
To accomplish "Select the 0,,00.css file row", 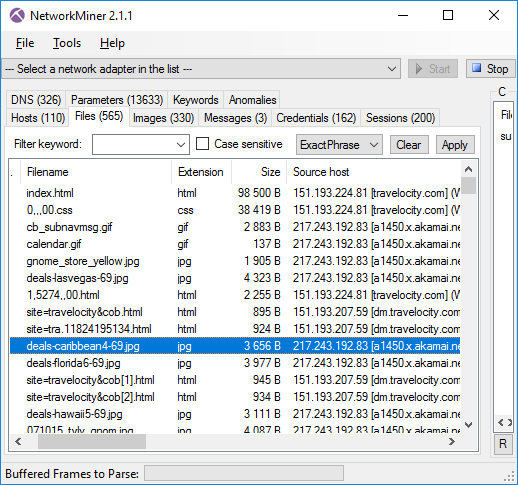I will click(x=235, y=210).
